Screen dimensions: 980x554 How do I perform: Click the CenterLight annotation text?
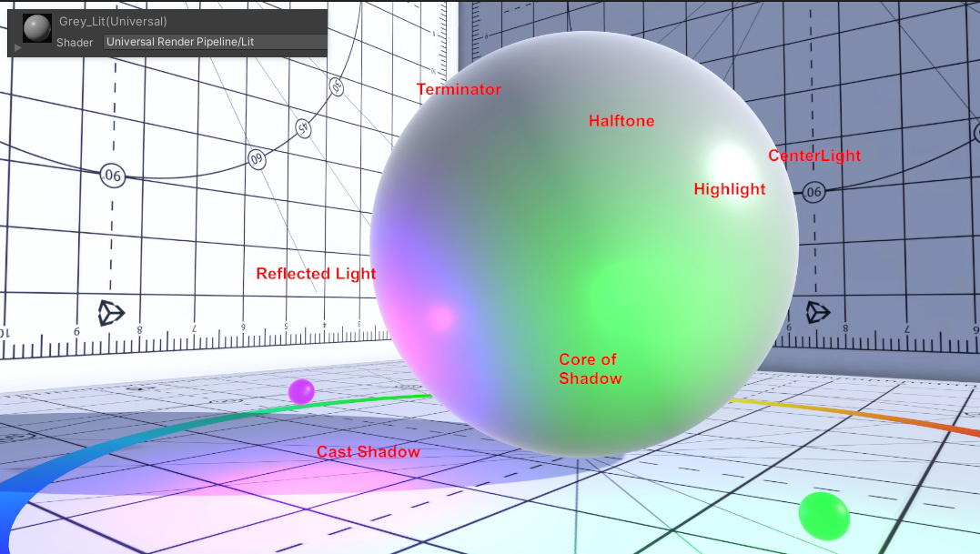tap(813, 156)
